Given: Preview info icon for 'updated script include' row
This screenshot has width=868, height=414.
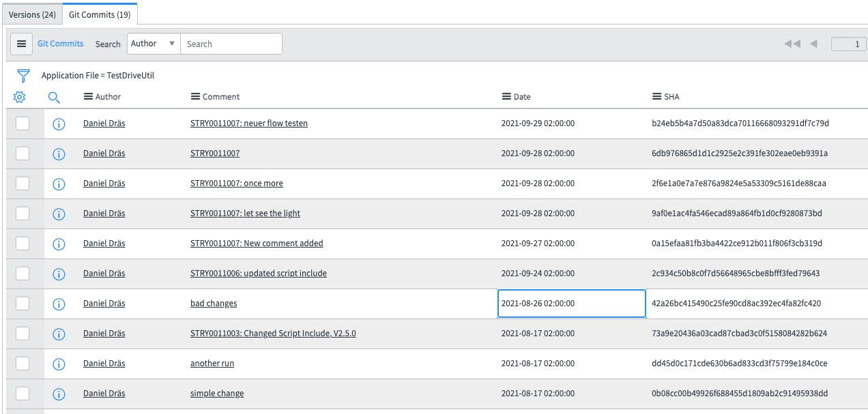Looking at the screenshot, I should tap(59, 274).
